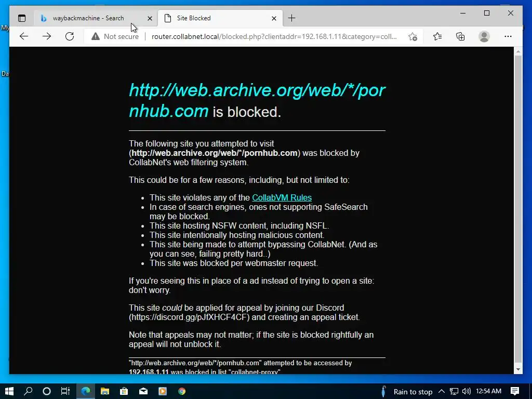Go back to previous page

click(24, 36)
